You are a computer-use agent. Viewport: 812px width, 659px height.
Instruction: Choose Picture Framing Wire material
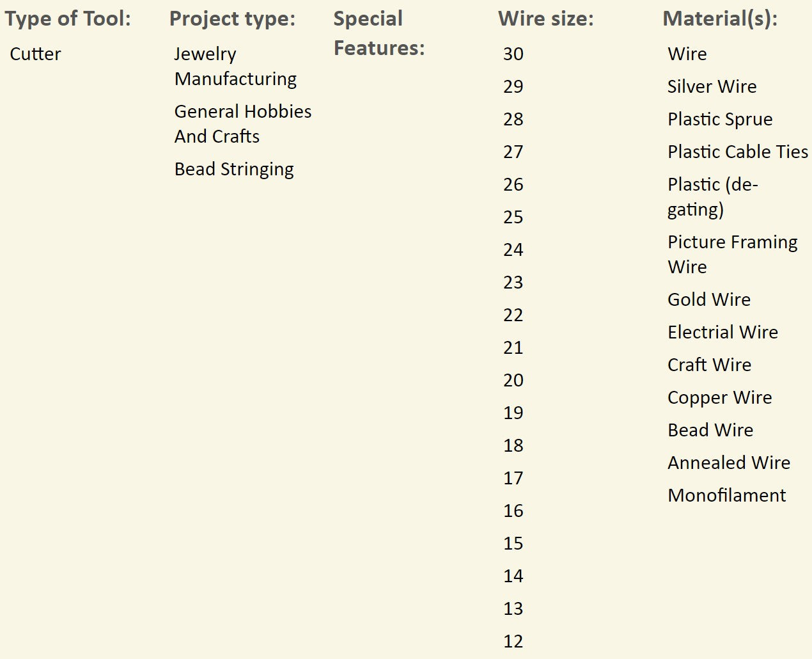click(732, 254)
